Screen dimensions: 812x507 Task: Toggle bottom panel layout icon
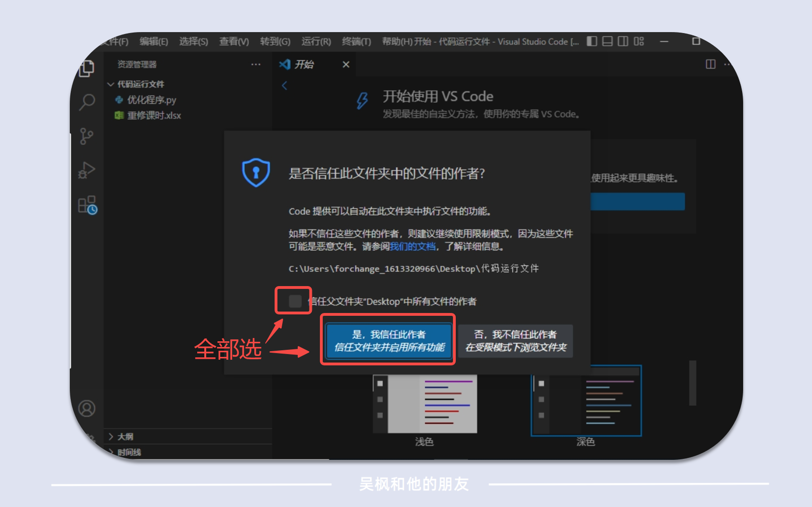pyautogui.click(x=608, y=42)
